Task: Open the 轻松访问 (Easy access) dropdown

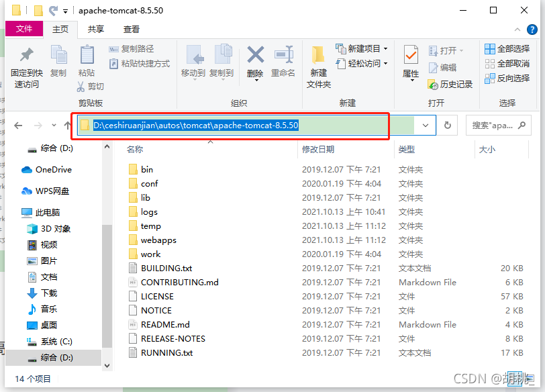Action: point(386,64)
